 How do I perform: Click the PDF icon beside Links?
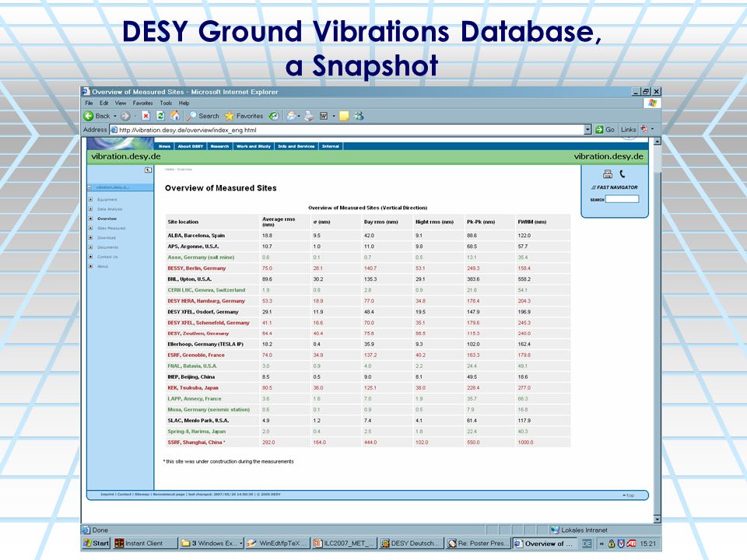[x=644, y=129]
